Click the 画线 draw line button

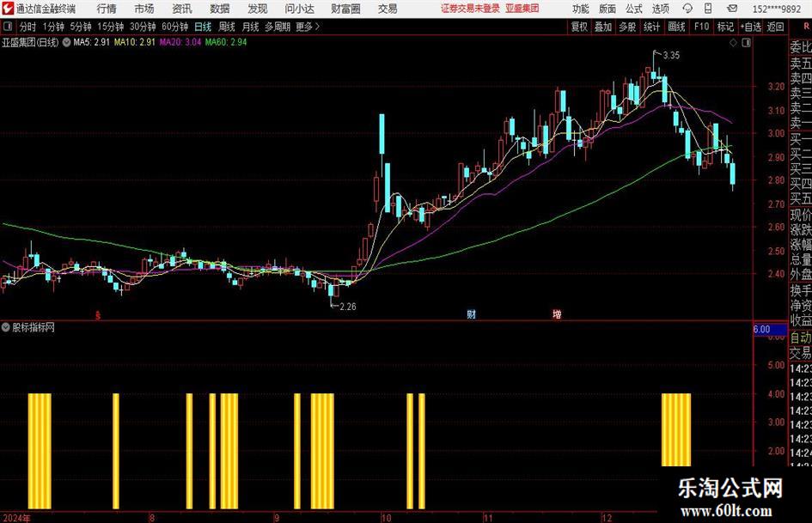point(676,27)
